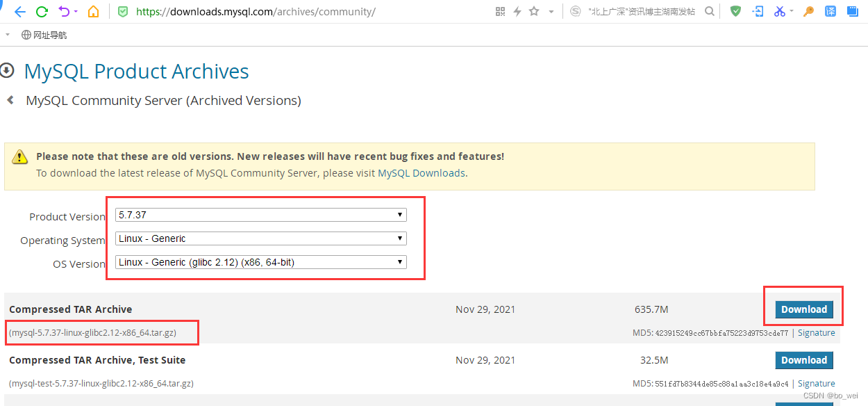This screenshot has height=406, width=868.
Task: Show the page QR code icon
Action: [500, 12]
